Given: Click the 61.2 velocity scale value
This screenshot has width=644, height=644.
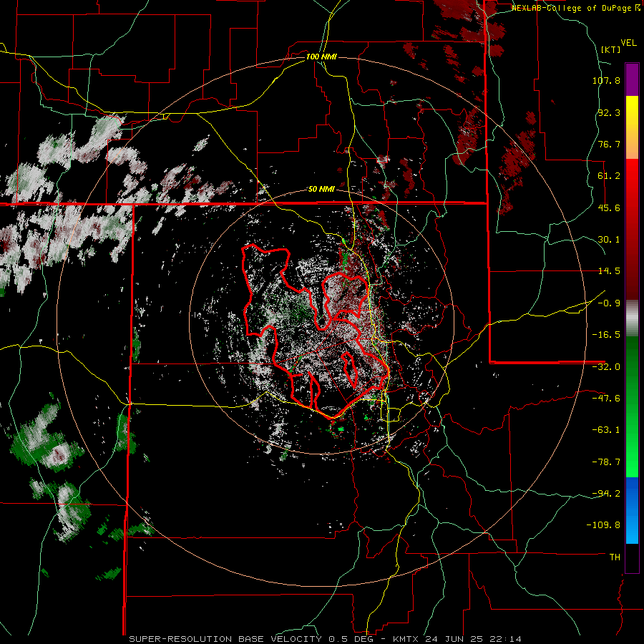Looking at the screenshot, I should tap(609, 176).
